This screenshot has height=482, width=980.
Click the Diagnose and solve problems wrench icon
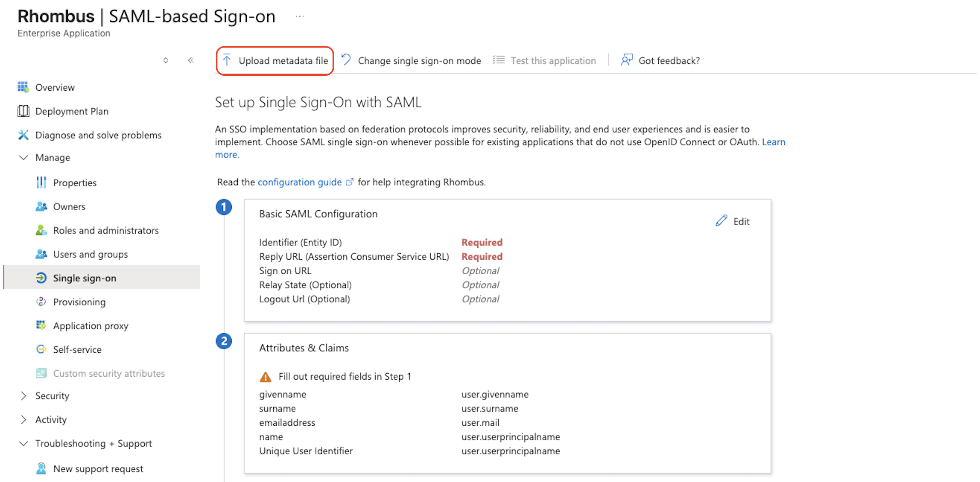[23, 135]
